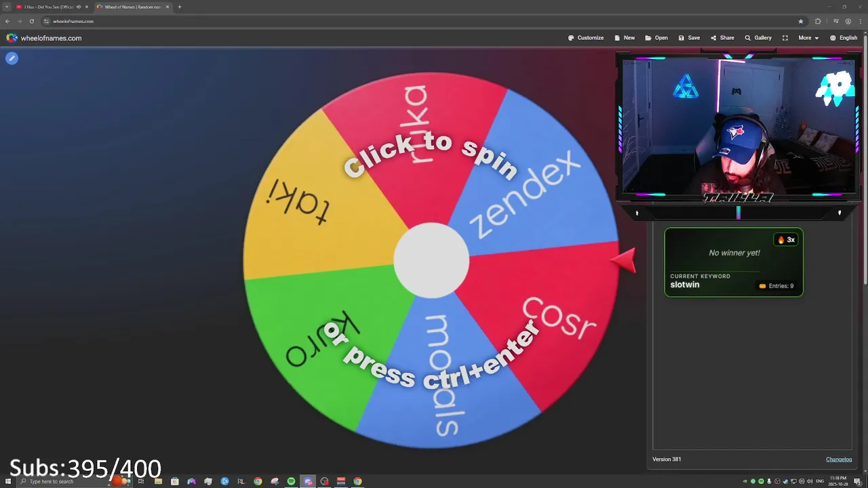Go forward in browser history
This screenshot has width=868, height=488.
click(19, 21)
